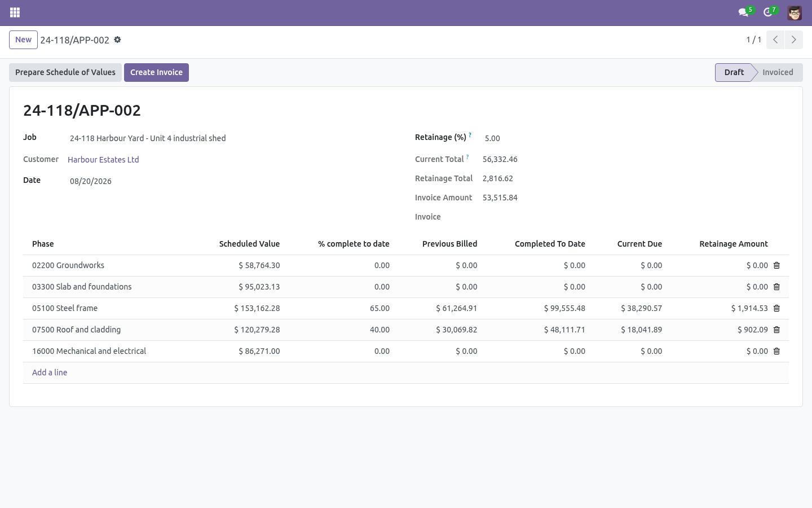Delete the 16000 Mechanical and electrical line
The width and height of the screenshot is (812, 508).
pos(776,351)
